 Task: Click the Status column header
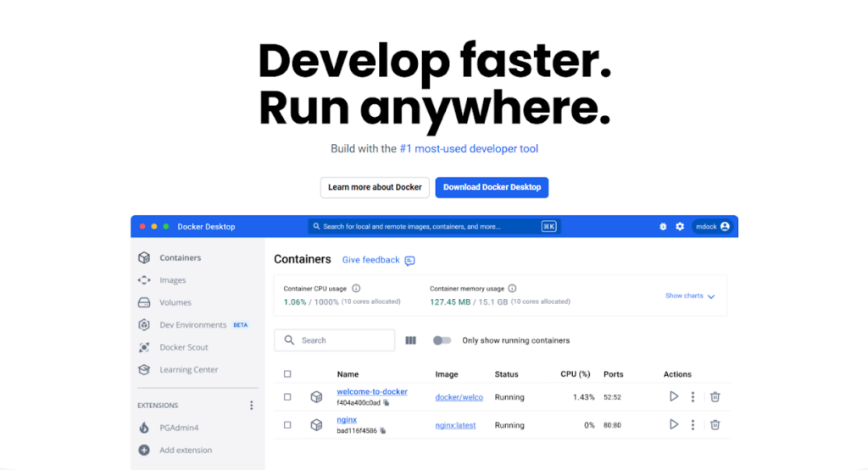507,374
